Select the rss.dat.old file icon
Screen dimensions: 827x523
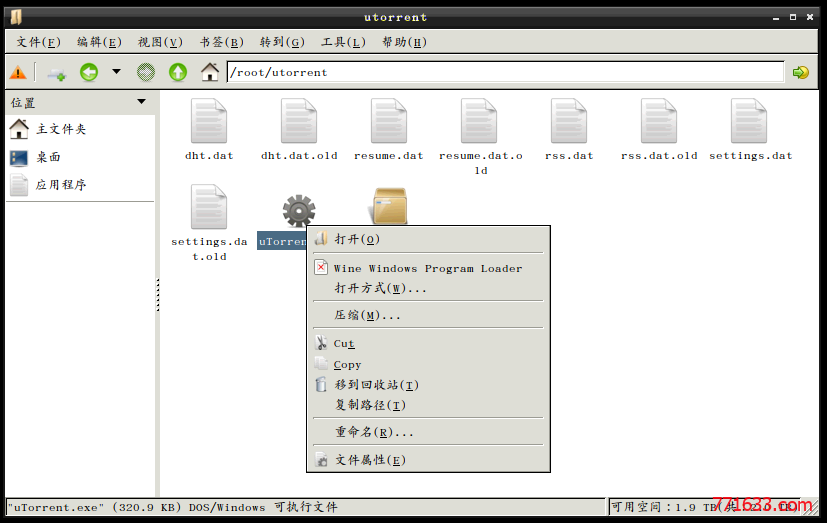click(x=659, y=121)
